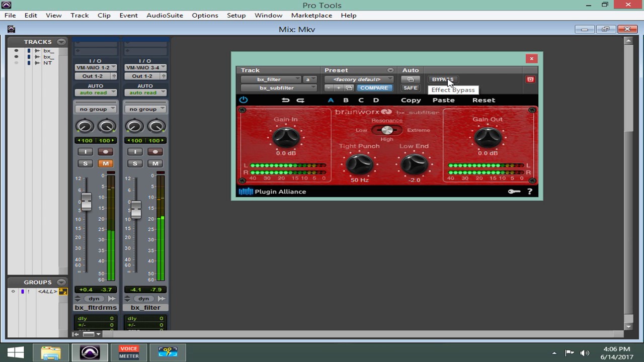This screenshot has width=644, height=362.
Task: Open the plug-in automation enable dialog button
Action: click(411, 79)
